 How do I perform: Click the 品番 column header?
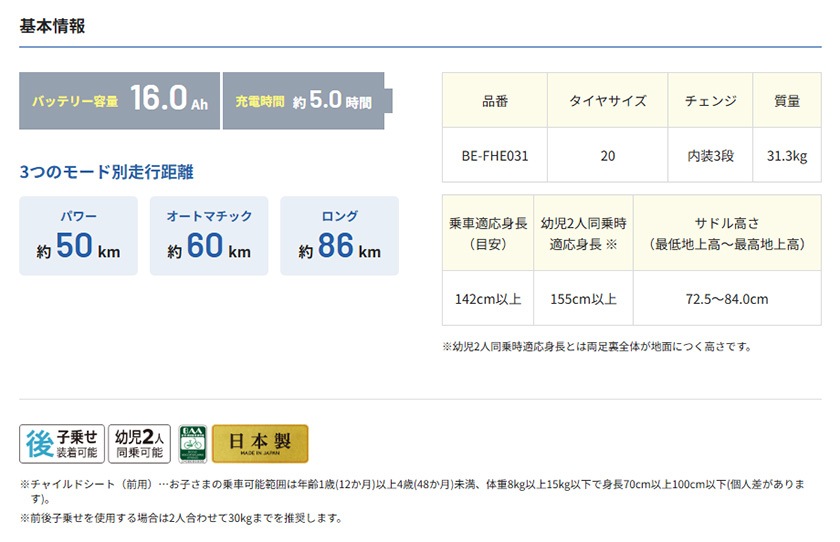point(495,101)
